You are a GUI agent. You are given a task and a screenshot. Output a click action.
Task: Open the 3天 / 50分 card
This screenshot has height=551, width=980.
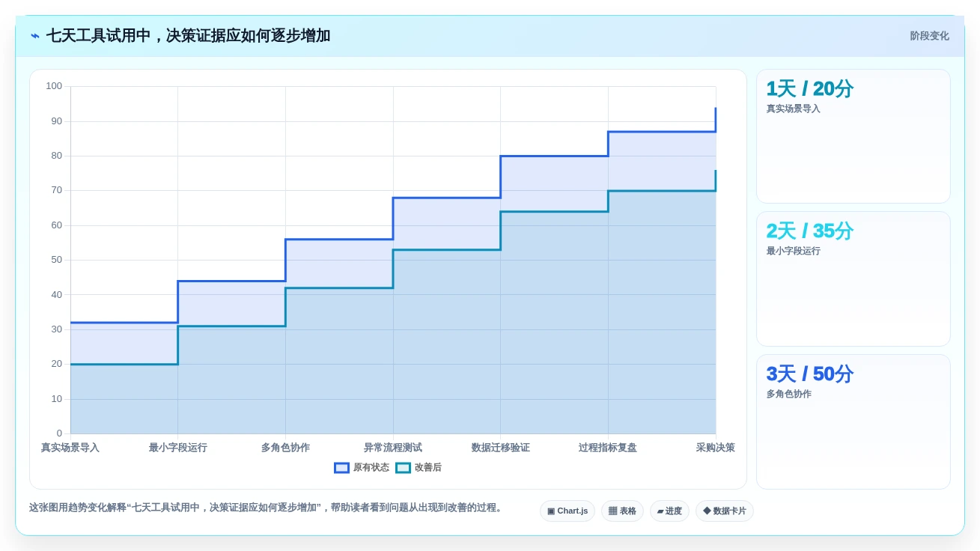853,421
